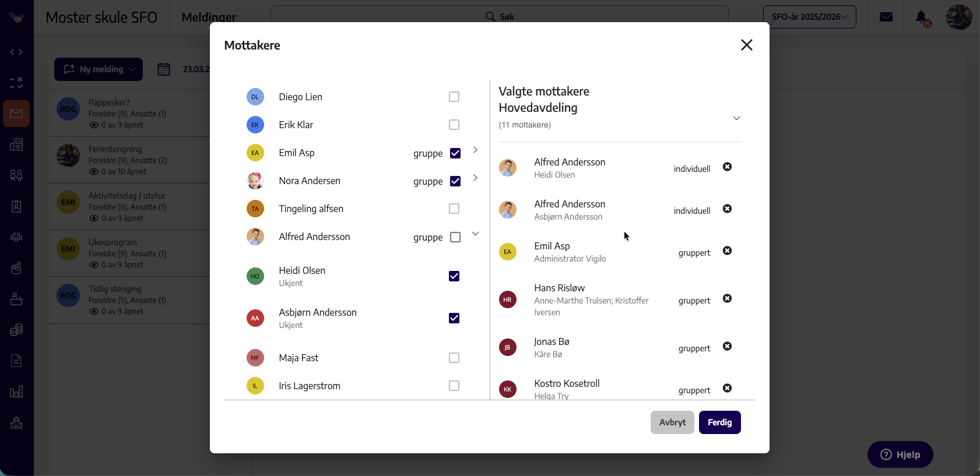Open the SFO-år 2025/2026 dropdown

click(x=810, y=17)
